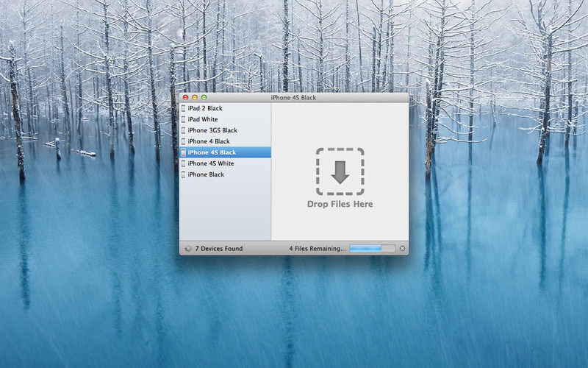The height and width of the screenshot is (368, 588).
Task: Click the device icon beside iPad 2 Black
Action: pos(183,108)
